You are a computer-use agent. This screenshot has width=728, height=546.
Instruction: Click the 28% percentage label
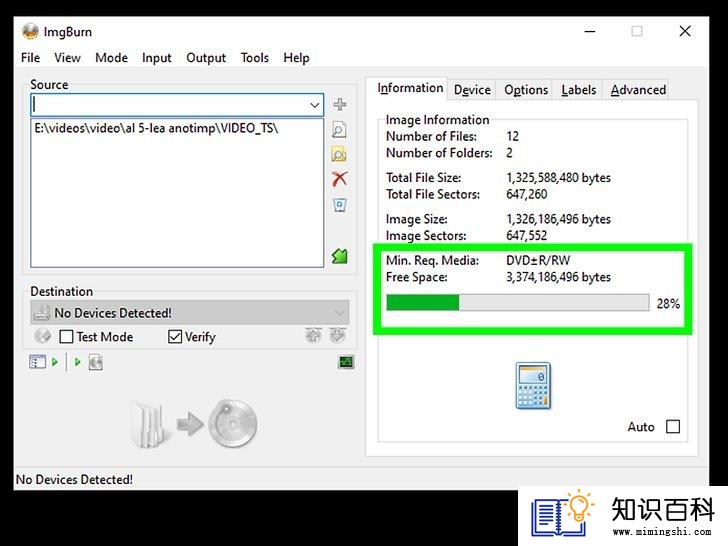[668, 304]
